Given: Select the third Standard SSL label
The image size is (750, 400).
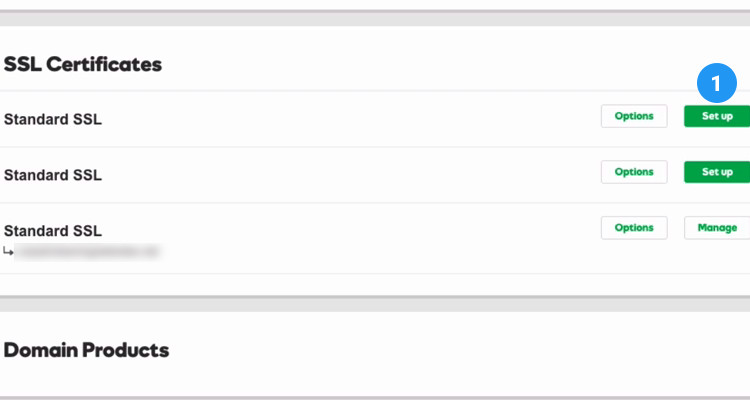Looking at the screenshot, I should [53, 232].
